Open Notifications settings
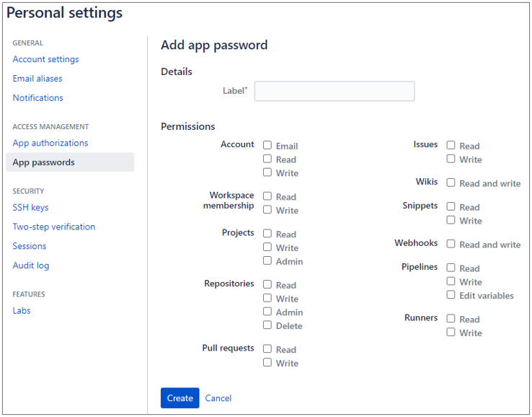The image size is (532, 417). coord(38,98)
